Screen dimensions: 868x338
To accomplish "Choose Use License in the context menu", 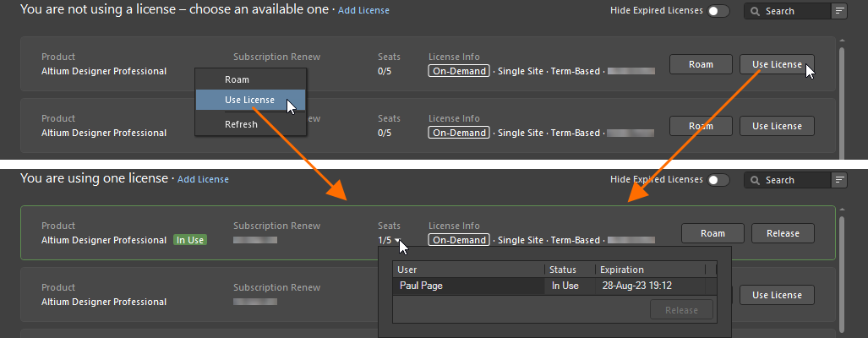I will [x=250, y=100].
